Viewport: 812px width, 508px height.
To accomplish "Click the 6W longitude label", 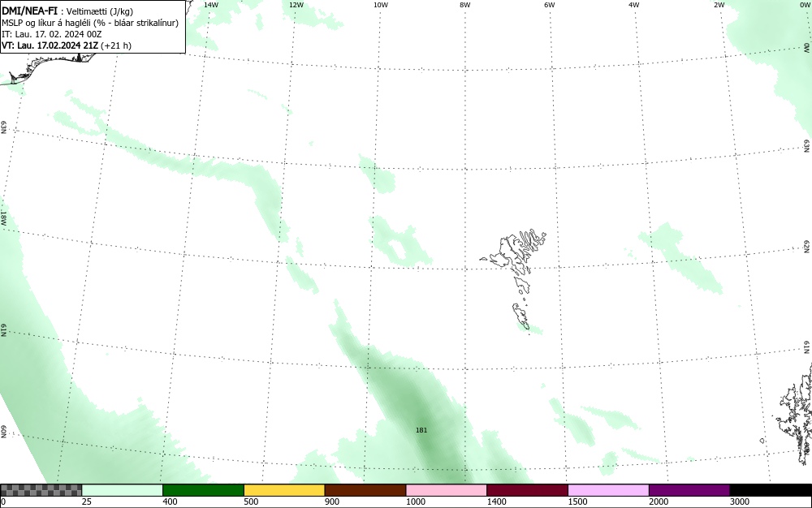I will coord(550,5).
